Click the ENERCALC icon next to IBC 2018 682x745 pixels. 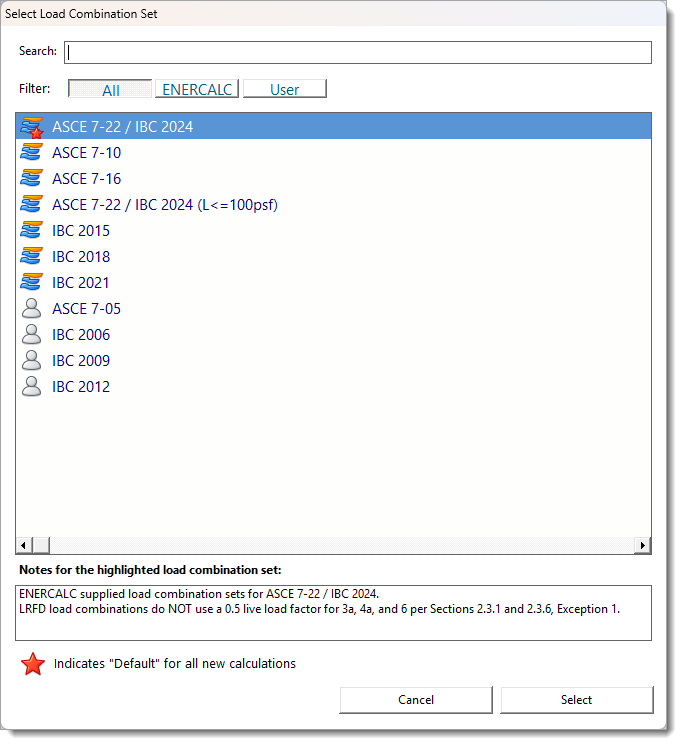[32, 257]
